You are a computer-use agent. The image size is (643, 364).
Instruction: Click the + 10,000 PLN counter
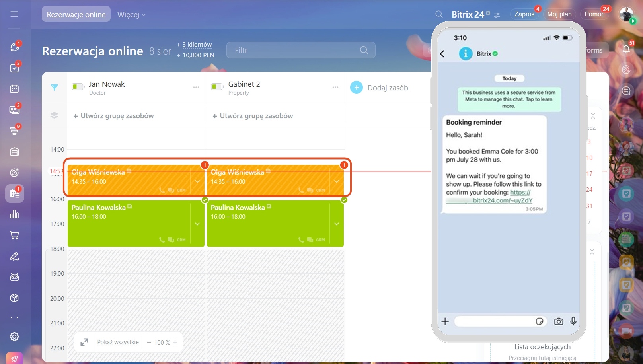(195, 55)
